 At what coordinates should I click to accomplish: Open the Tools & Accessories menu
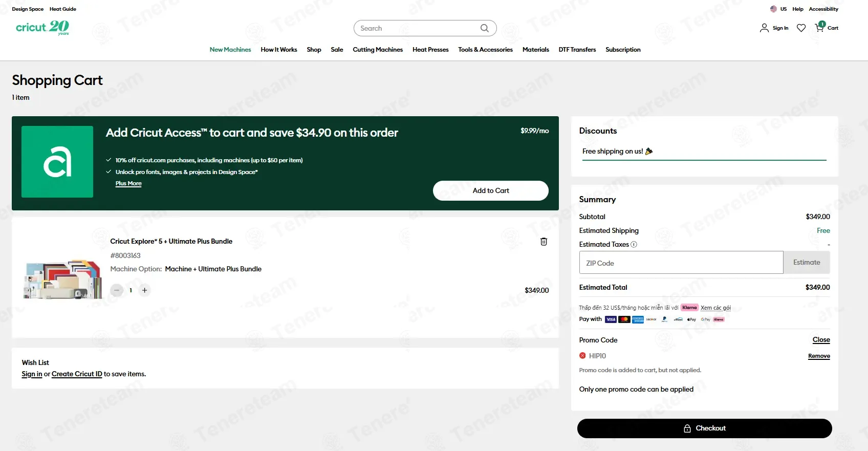[x=485, y=50]
